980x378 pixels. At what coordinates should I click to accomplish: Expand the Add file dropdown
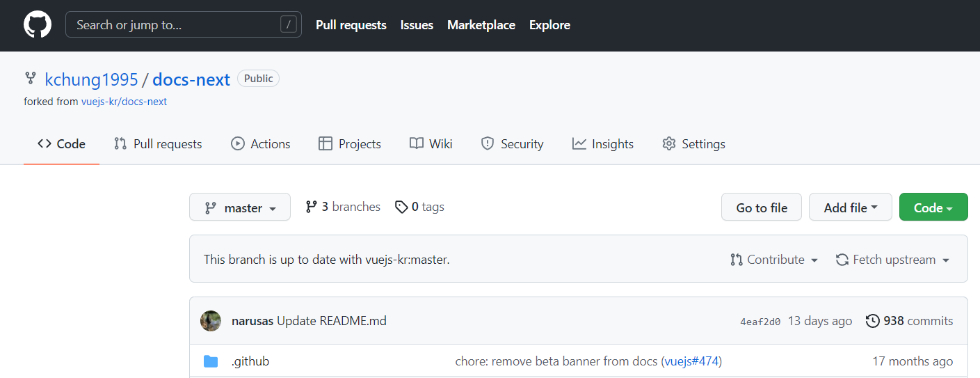(851, 207)
